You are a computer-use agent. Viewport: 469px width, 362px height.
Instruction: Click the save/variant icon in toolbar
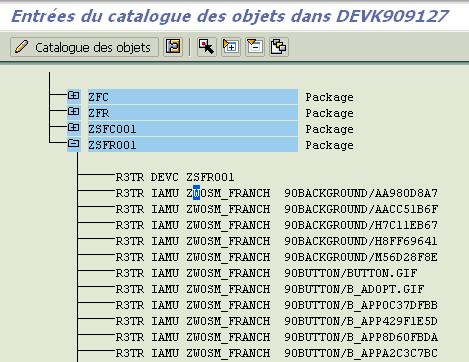coord(173,47)
